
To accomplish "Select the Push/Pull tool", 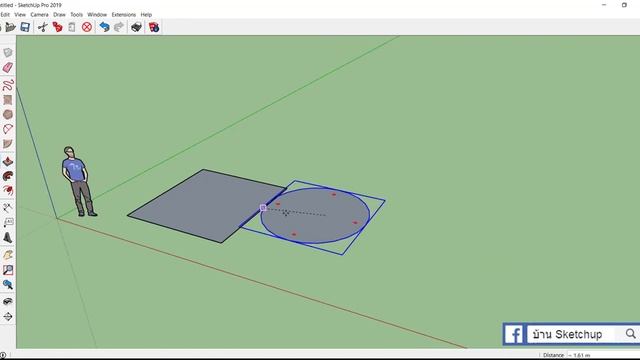I will (x=8, y=161).
